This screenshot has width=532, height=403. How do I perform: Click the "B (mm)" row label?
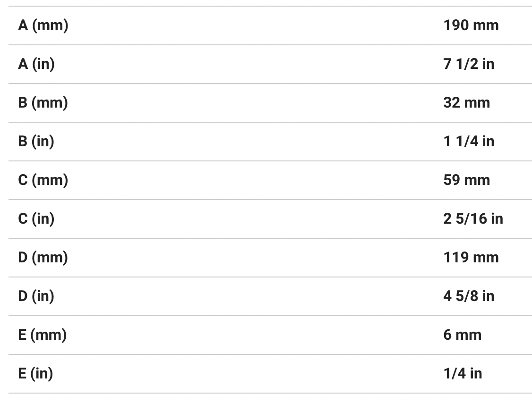(x=43, y=103)
